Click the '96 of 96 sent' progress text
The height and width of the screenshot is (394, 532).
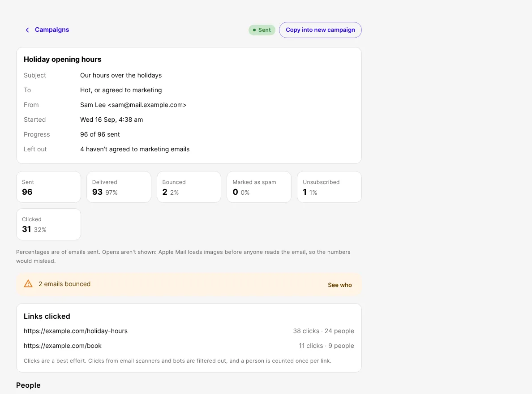pos(100,134)
